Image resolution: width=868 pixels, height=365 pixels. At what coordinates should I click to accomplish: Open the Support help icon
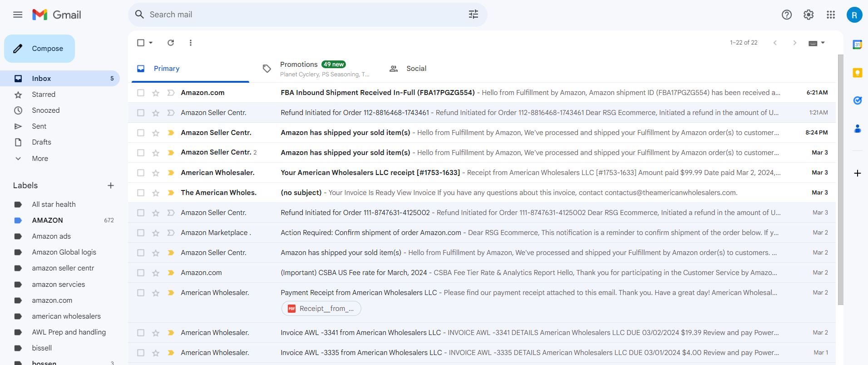coord(787,15)
